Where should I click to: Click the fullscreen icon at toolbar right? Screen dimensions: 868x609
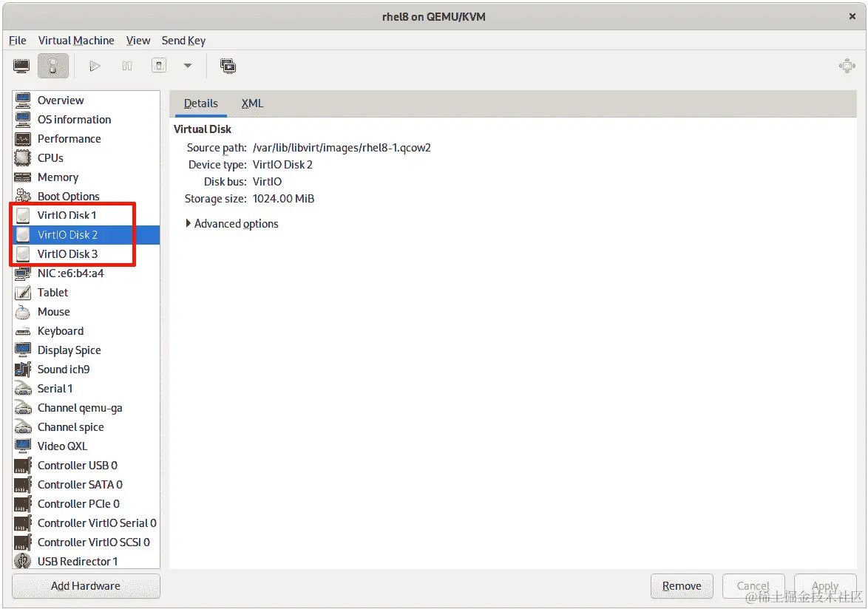tap(847, 67)
